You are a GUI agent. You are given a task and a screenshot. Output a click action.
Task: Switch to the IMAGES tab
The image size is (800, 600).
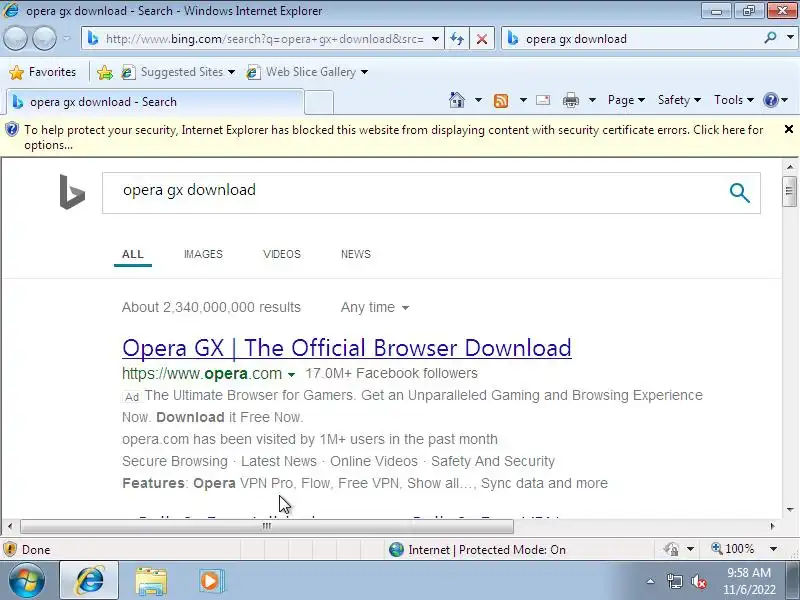[203, 254]
